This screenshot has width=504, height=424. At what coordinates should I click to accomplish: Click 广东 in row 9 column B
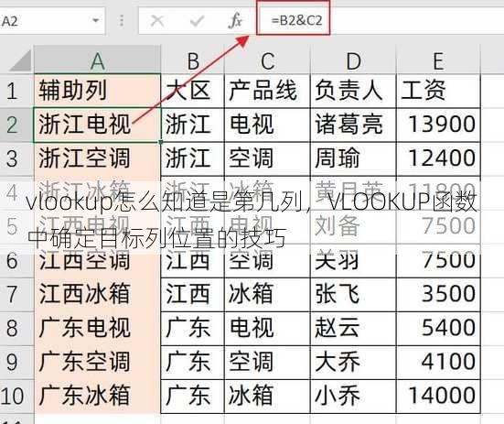click(192, 363)
